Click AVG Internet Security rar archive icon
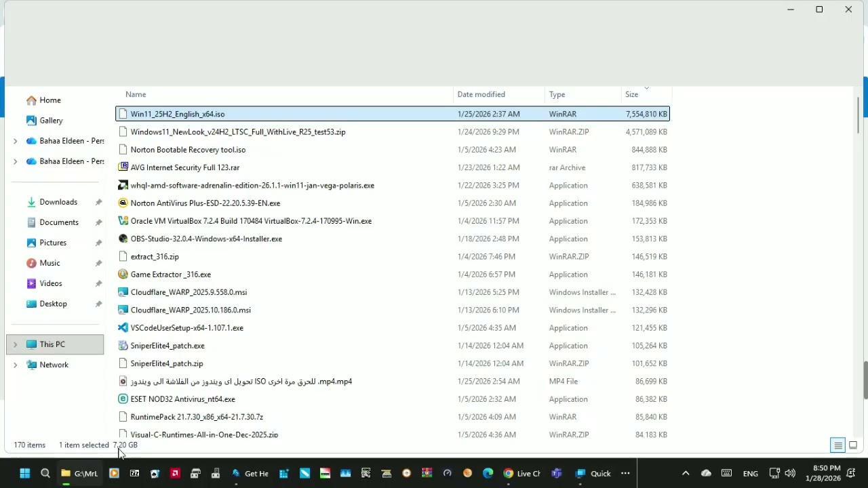868x488 pixels. click(x=123, y=167)
